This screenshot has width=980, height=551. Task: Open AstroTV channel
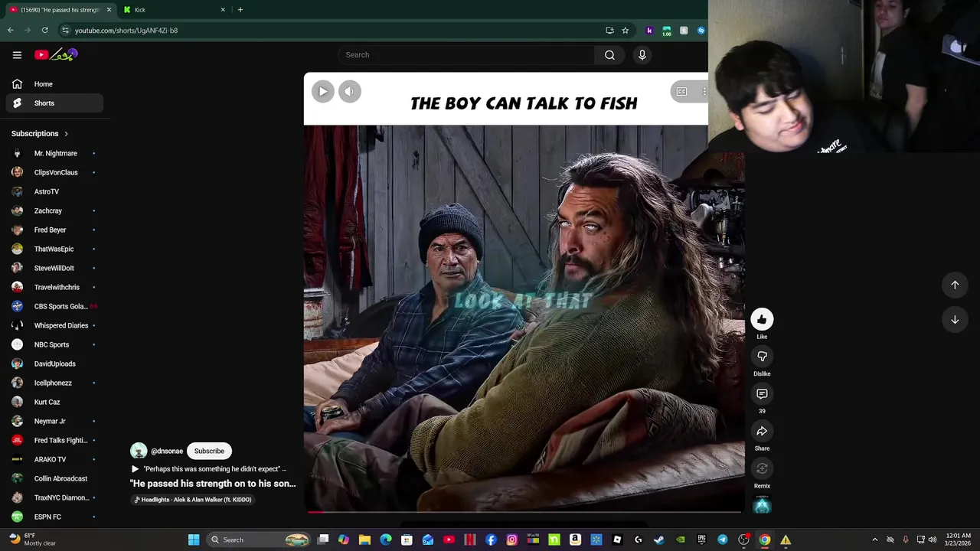[x=54, y=191]
